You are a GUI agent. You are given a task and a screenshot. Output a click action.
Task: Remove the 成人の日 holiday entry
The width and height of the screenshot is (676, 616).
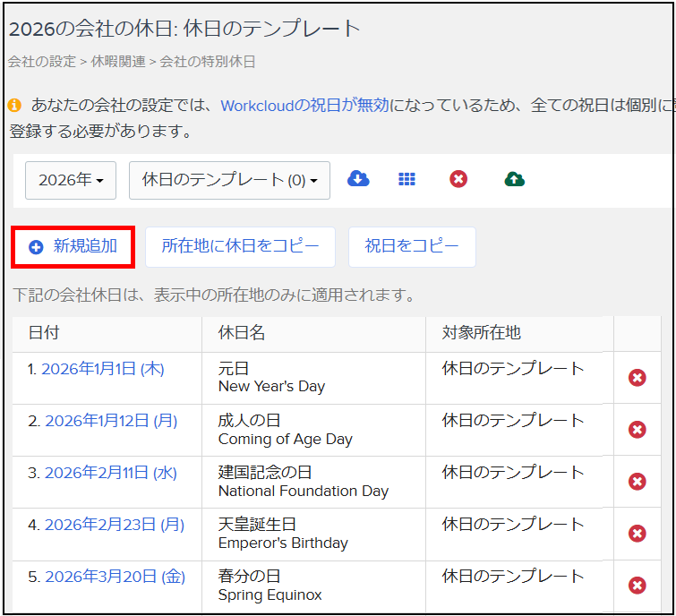pyautogui.click(x=637, y=430)
